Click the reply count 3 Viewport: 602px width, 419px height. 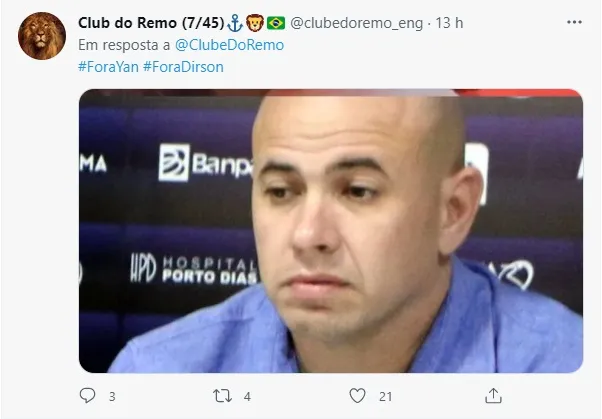[x=112, y=396]
